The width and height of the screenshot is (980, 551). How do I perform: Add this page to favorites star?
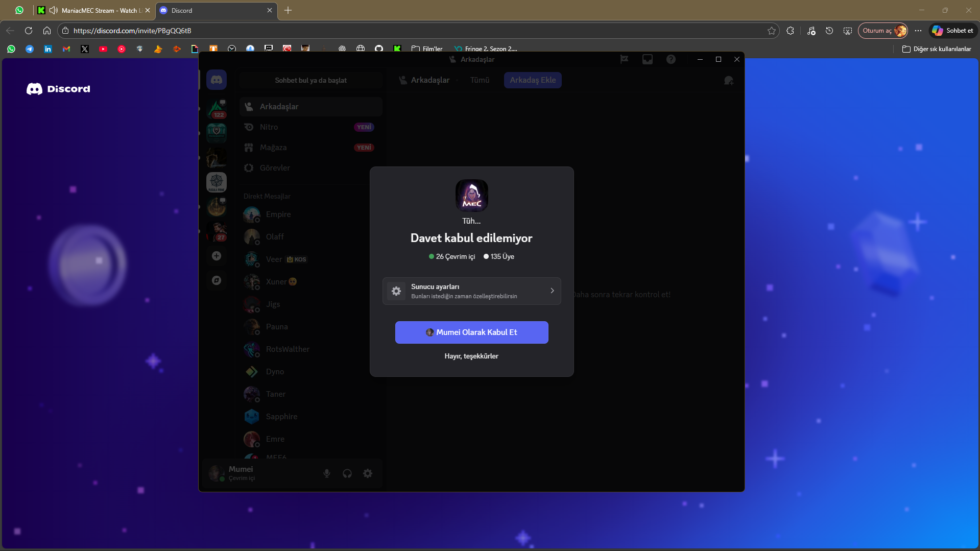pos(772,31)
